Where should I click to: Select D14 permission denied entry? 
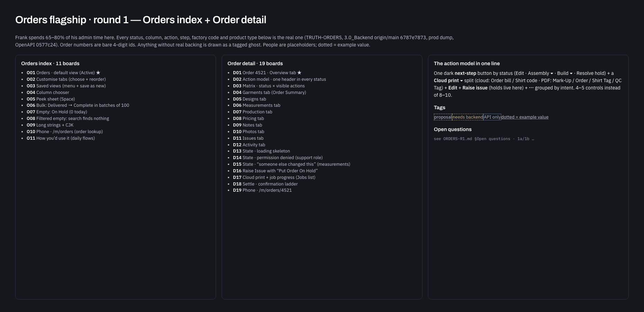[278, 158]
